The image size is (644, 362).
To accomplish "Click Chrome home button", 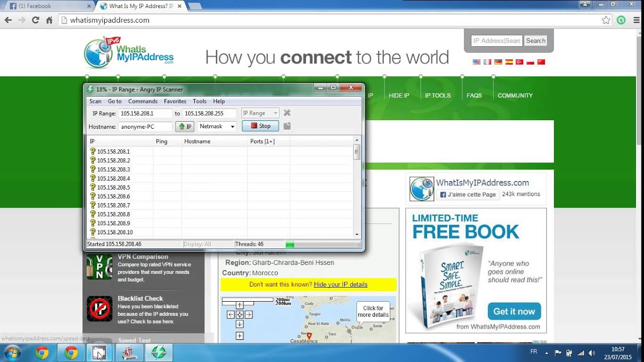I will point(49,20).
